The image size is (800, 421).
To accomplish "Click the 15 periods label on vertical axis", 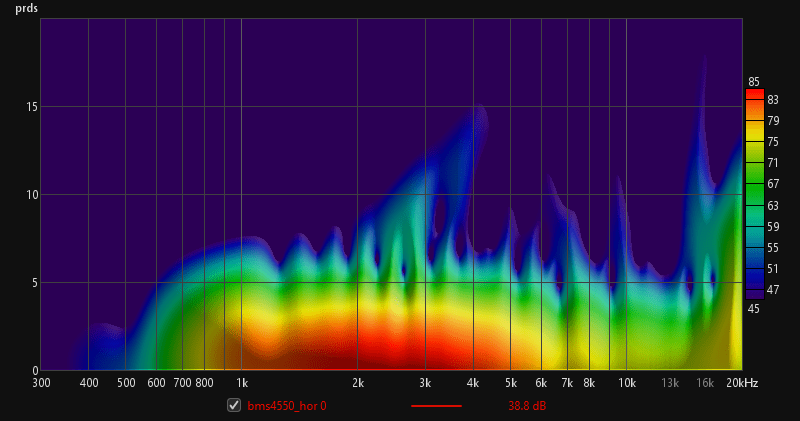I will click(x=32, y=107).
